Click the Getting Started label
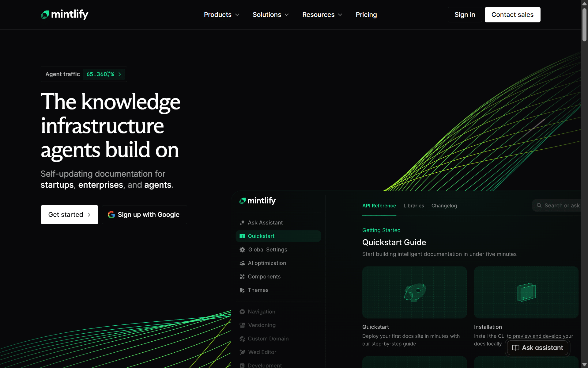The image size is (588, 368). point(381,230)
